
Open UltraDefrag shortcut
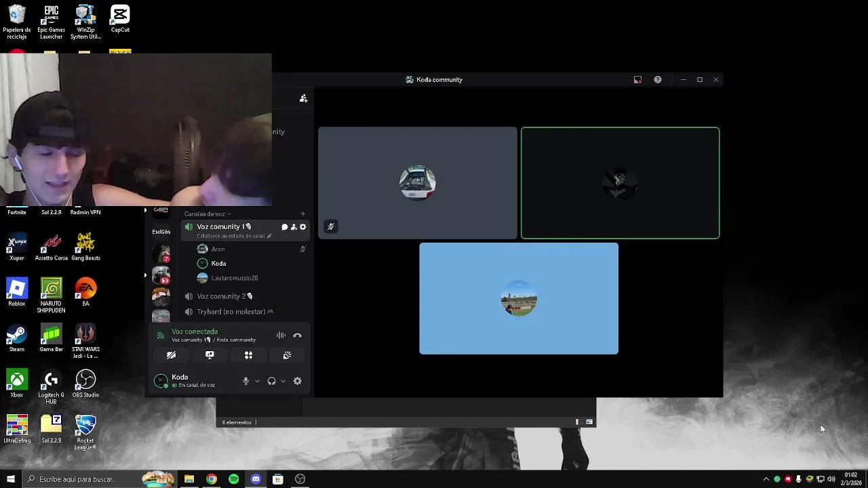pyautogui.click(x=17, y=429)
